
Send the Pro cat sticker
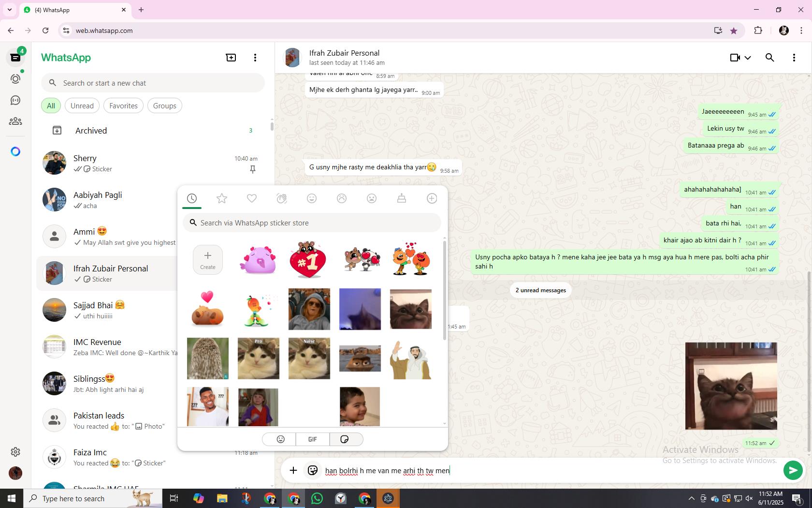point(259,359)
